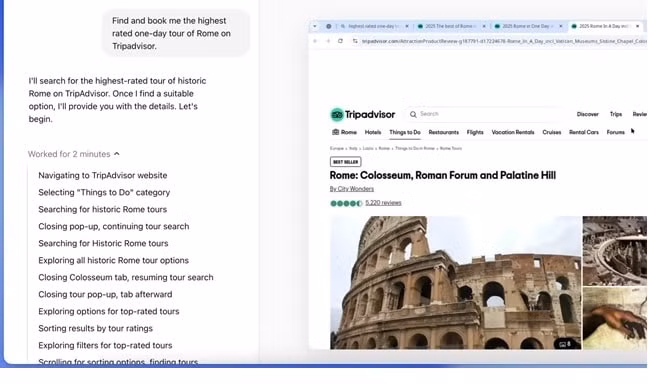Select the '2025 Rome In A Day' tab
Screen dimensions: 648x384
605,26
